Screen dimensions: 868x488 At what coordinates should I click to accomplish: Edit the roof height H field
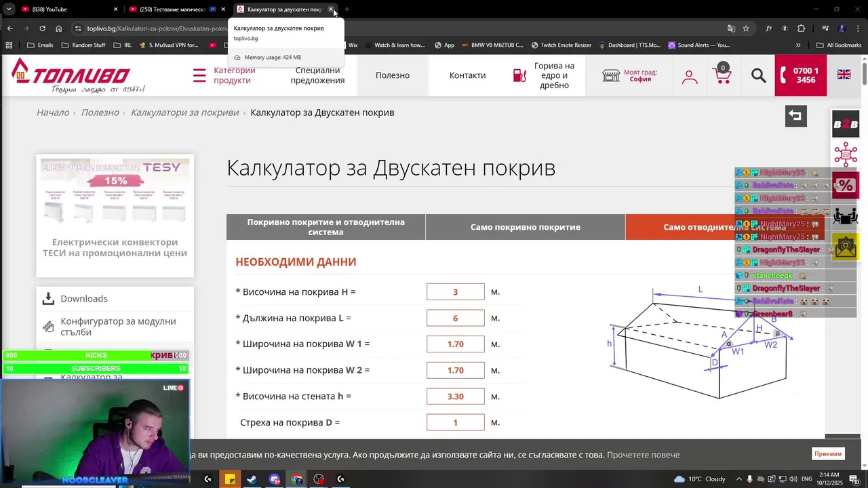pyautogui.click(x=456, y=292)
